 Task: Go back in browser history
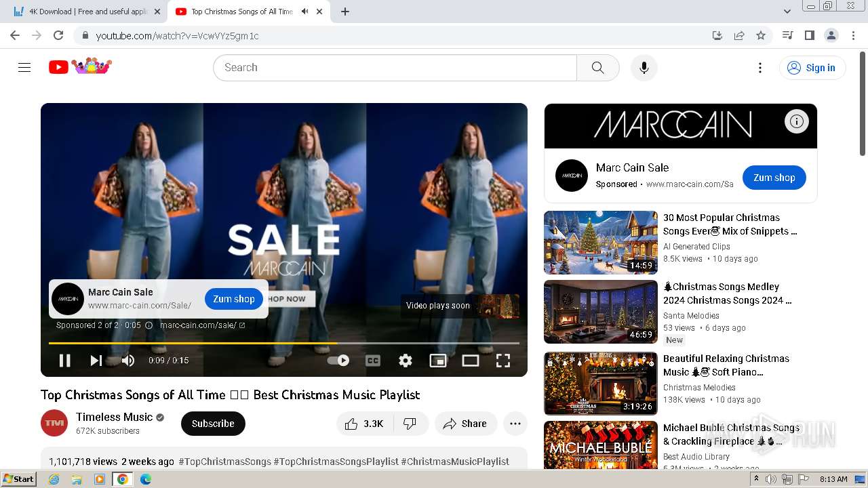click(x=15, y=35)
